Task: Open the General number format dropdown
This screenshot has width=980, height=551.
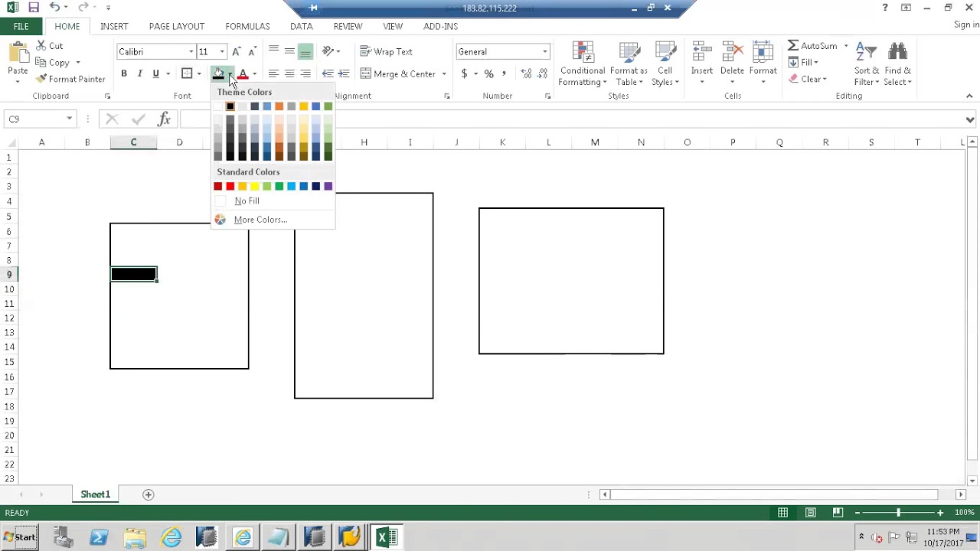Action: tap(544, 52)
